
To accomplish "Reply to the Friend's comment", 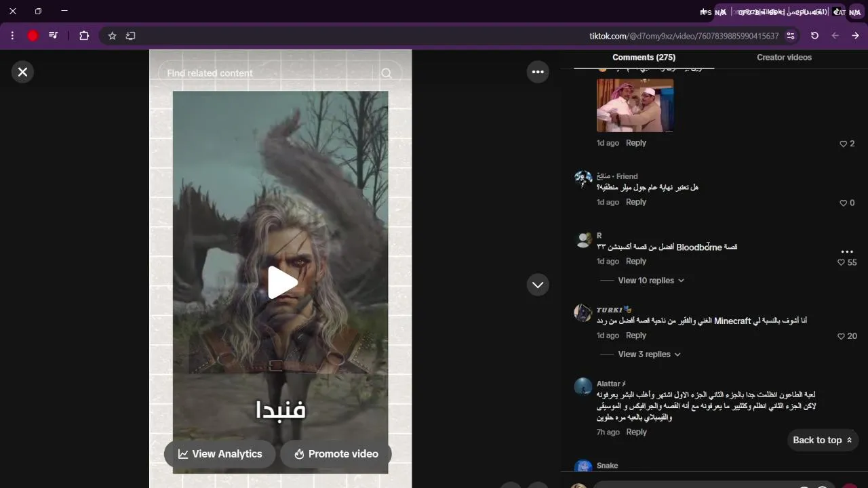I will (635, 202).
